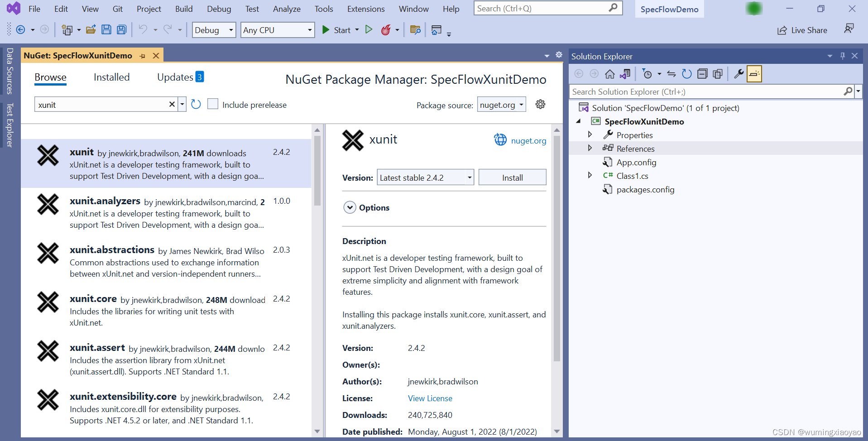Open Any CPU platform dropdown
The image size is (868, 441).
(278, 30)
